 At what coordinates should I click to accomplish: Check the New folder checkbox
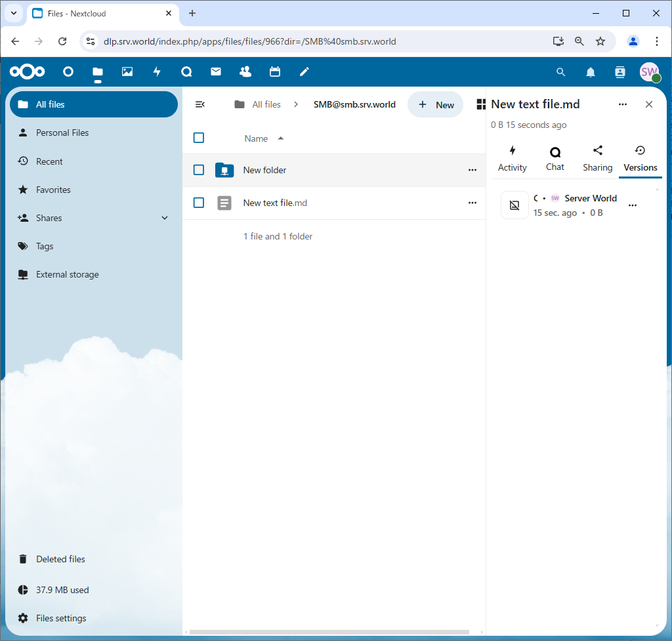click(199, 170)
